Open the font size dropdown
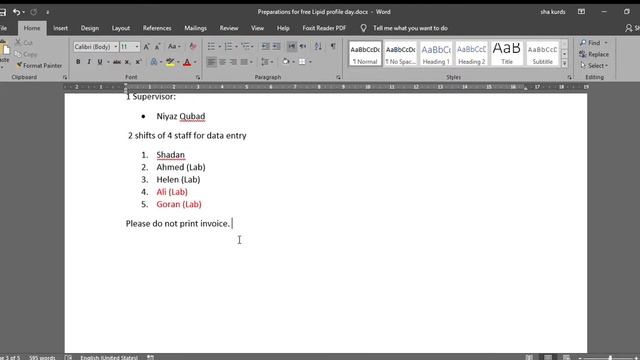 click(137, 47)
